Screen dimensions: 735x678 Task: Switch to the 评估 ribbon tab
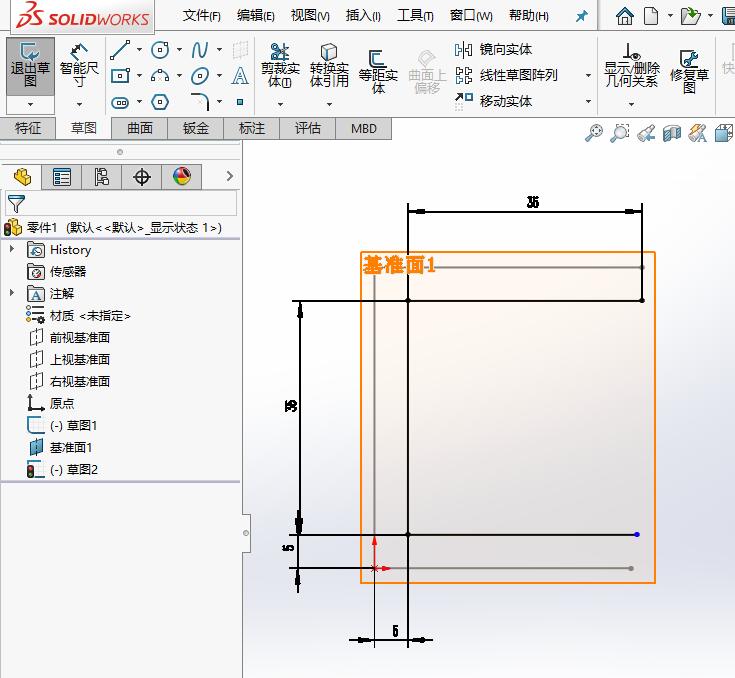pyautogui.click(x=308, y=128)
